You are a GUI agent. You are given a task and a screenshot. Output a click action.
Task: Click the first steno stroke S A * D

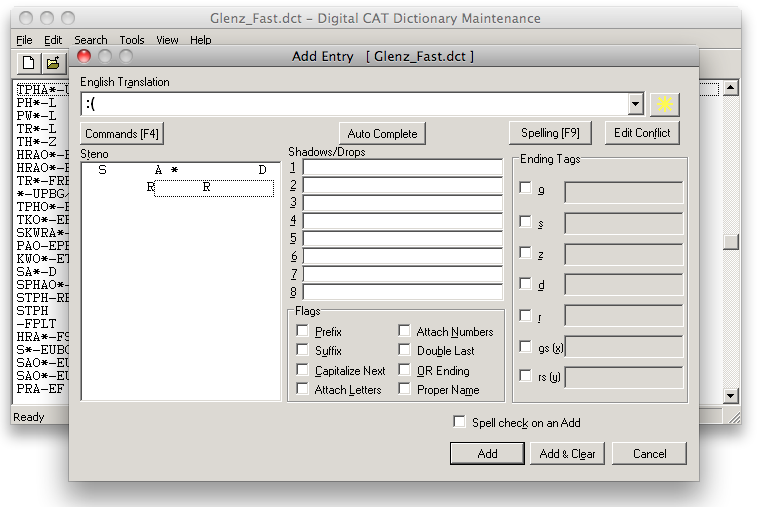[182, 170]
